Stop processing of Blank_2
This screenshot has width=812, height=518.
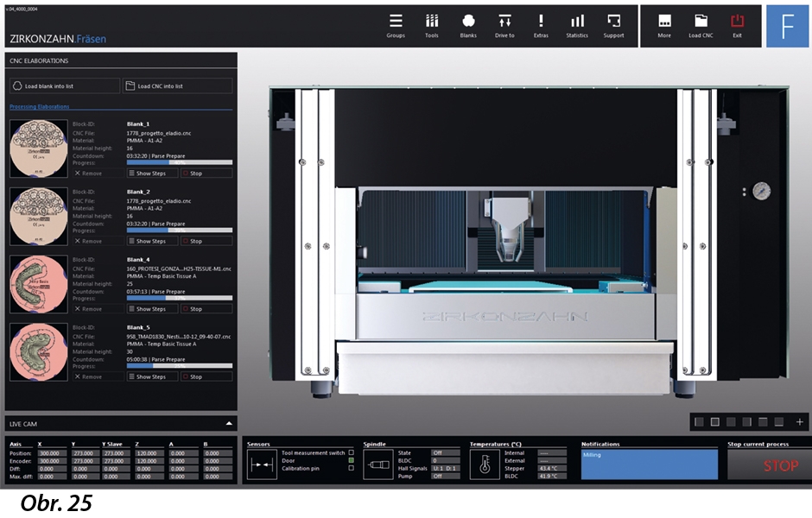(x=206, y=241)
